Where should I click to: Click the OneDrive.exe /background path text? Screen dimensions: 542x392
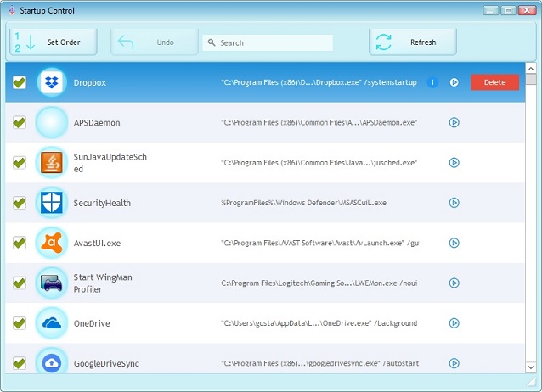click(x=319, y=323)
